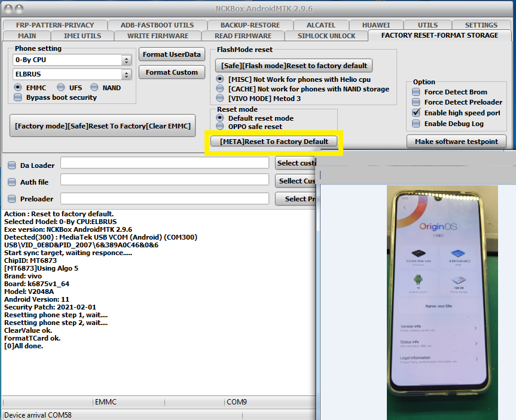Viewport: 516px width, 420px height.
Task: Click COM9 status bar entry
Action: 237,402
